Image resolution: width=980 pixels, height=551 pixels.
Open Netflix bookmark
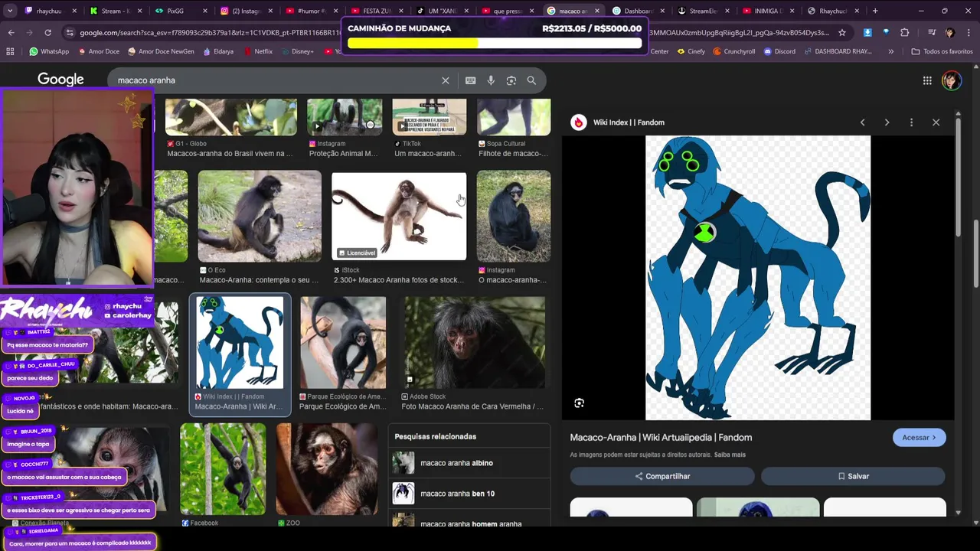[x=258, y=51]
